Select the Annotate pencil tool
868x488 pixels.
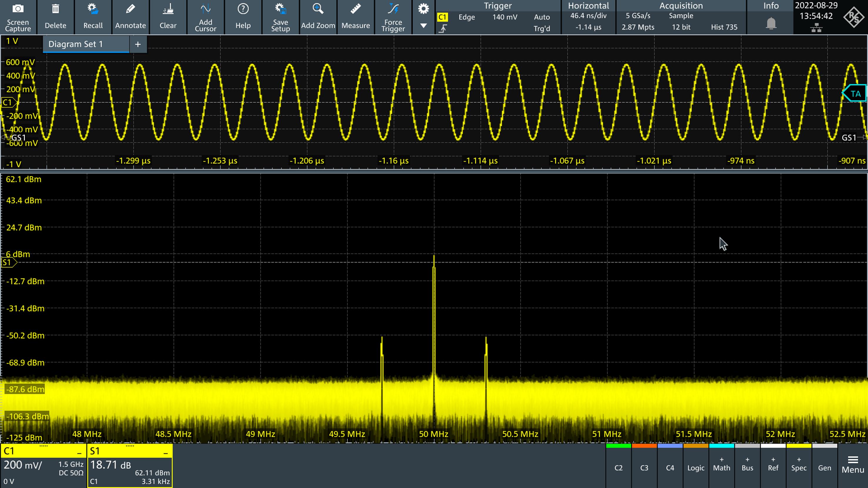131,9
